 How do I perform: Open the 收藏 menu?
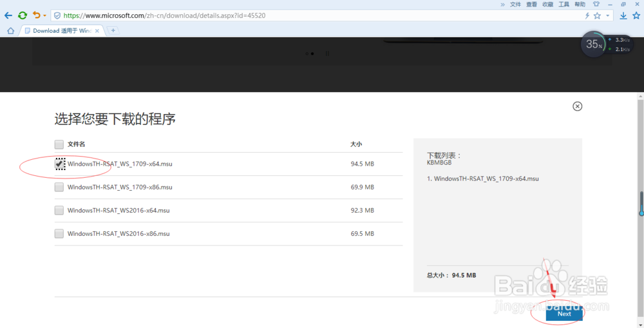pos(547,5)
